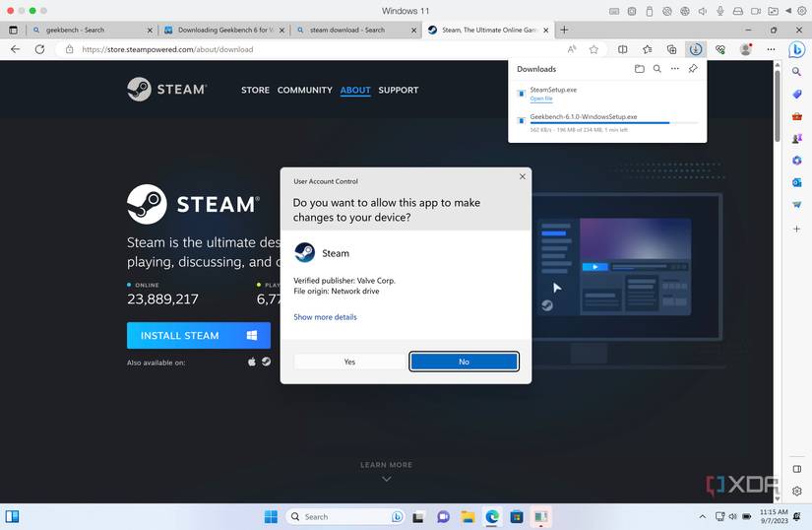Image resolution: width=812 pixels, height=530 pixels.
Task: Open File Explorer from taskbar
Action: click(468, 516)
